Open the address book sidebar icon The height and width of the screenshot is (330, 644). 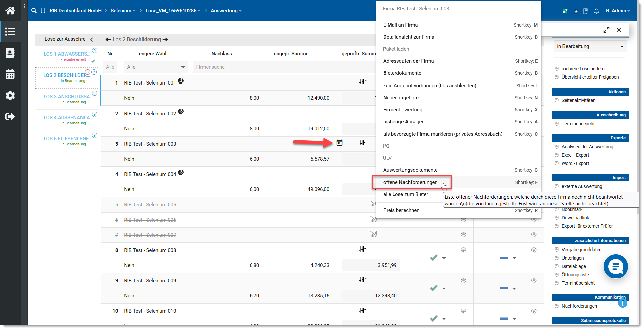tap(10, 53)
